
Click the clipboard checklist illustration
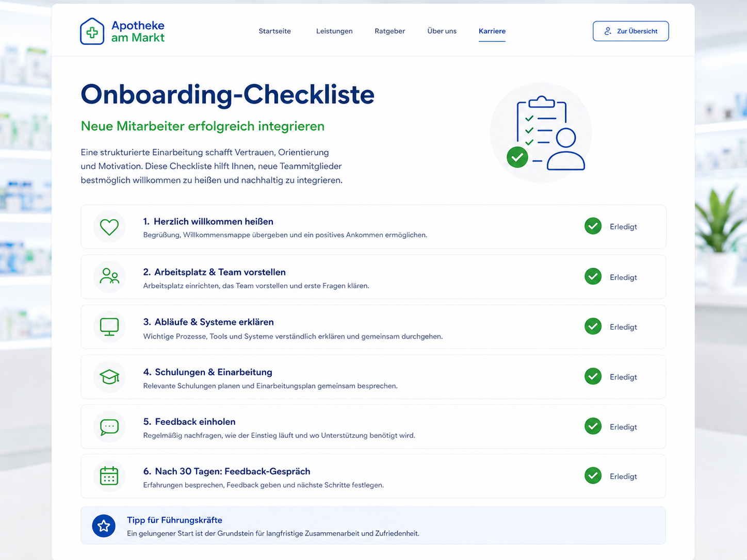point(541,133)
